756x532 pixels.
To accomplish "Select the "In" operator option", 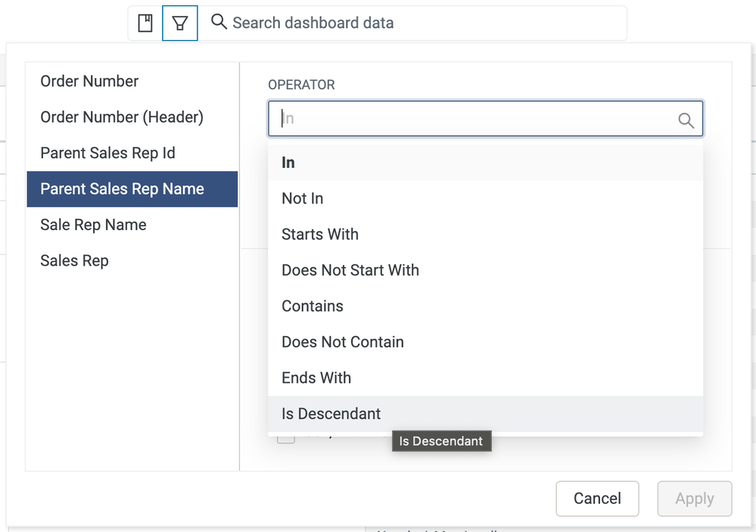I will [288, 163].
